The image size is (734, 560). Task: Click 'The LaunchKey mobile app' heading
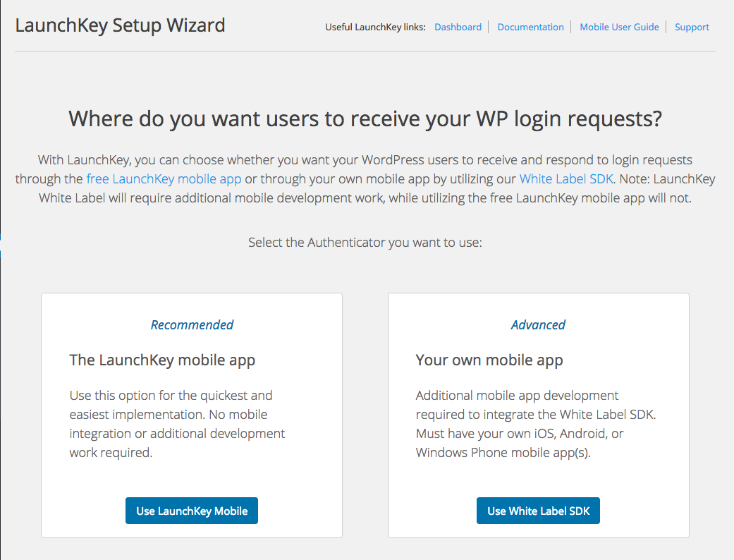pos(162,360)
